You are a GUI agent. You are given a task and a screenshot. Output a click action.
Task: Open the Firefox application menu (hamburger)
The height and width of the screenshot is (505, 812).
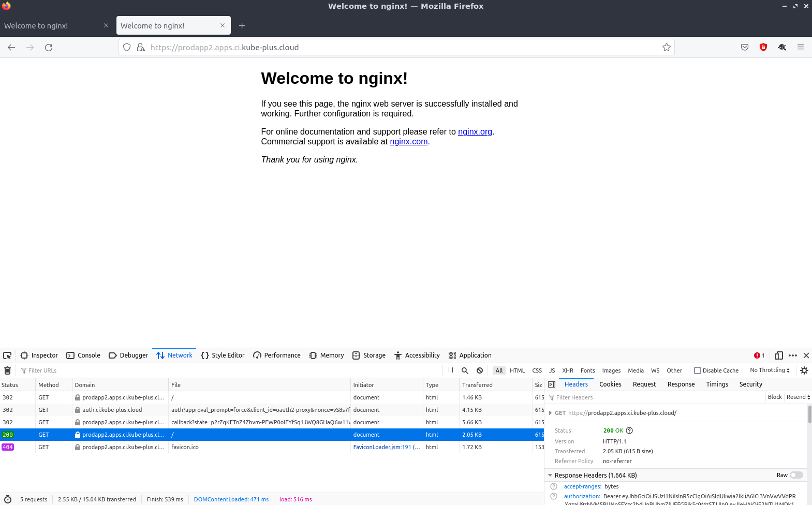801,48
